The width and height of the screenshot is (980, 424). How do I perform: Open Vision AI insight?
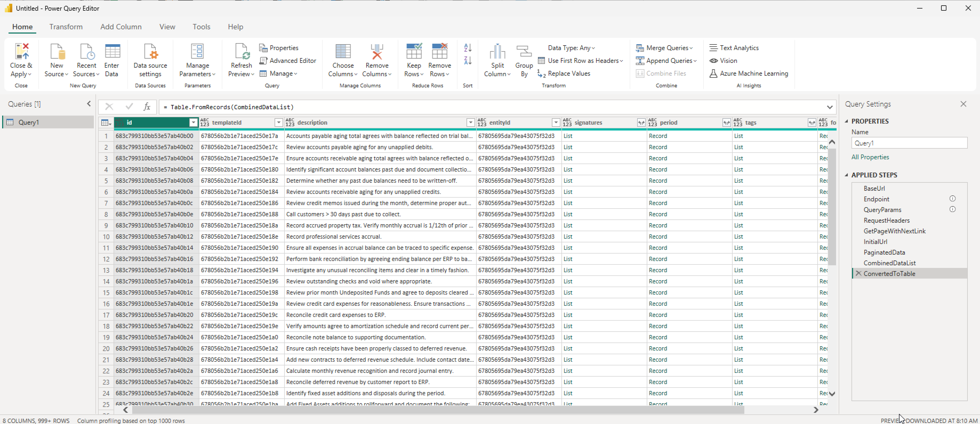point(723,61)
